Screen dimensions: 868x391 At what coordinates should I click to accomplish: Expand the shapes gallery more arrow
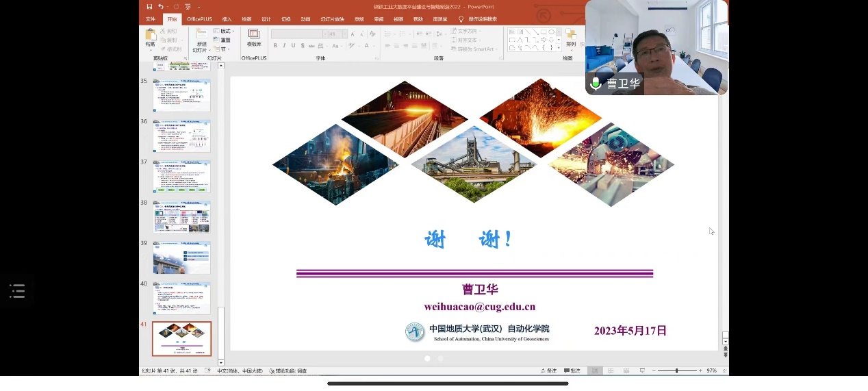[x=559, y=49]
